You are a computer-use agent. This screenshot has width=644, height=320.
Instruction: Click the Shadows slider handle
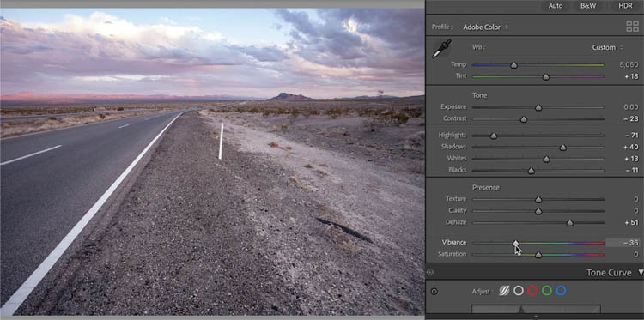tap(563, 148)
